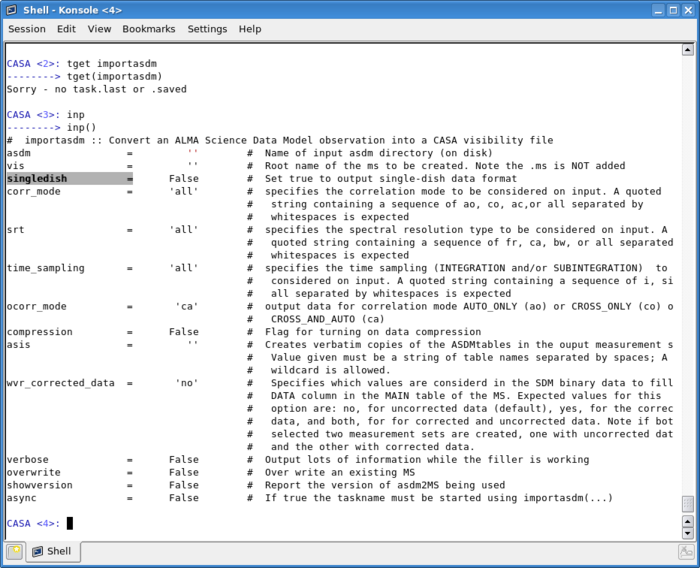Open the Bookmarks menu

coord(149,29)
